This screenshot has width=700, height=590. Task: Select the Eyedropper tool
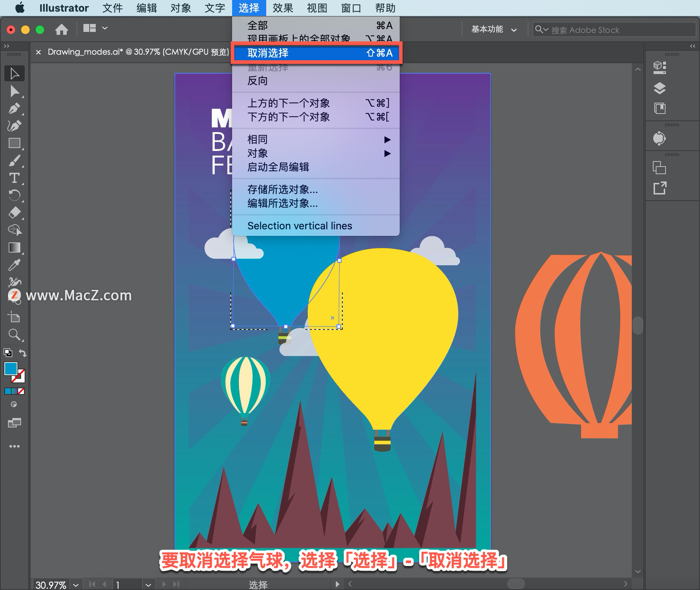[x=15, y=265]
